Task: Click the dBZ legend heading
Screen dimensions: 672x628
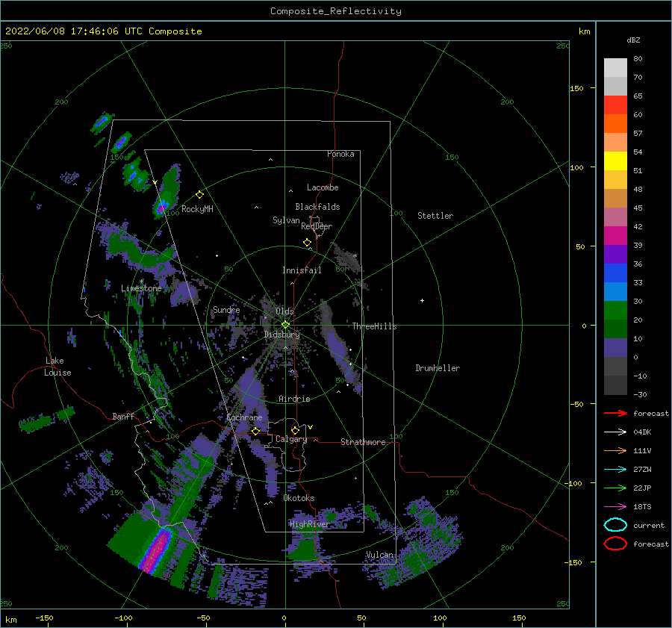Action: point(633,40)
